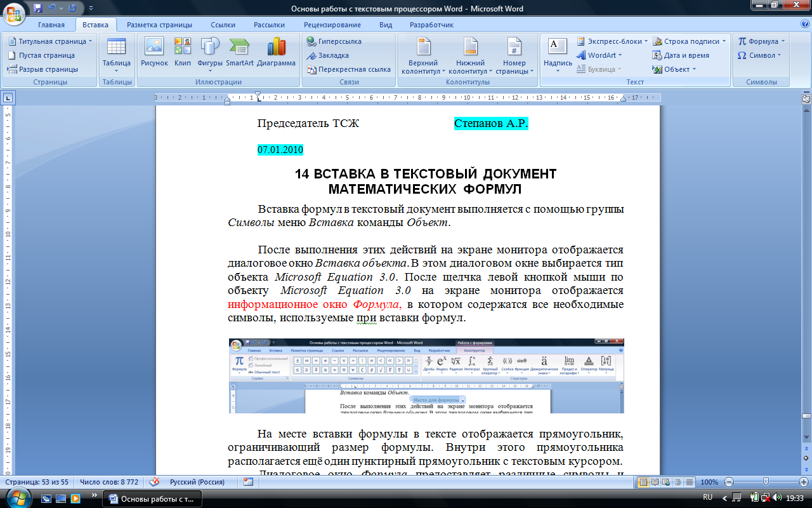Viewport: 812px width, 508px height.
Task: Open Номер страницы page number menu
Action: [514, 56]
